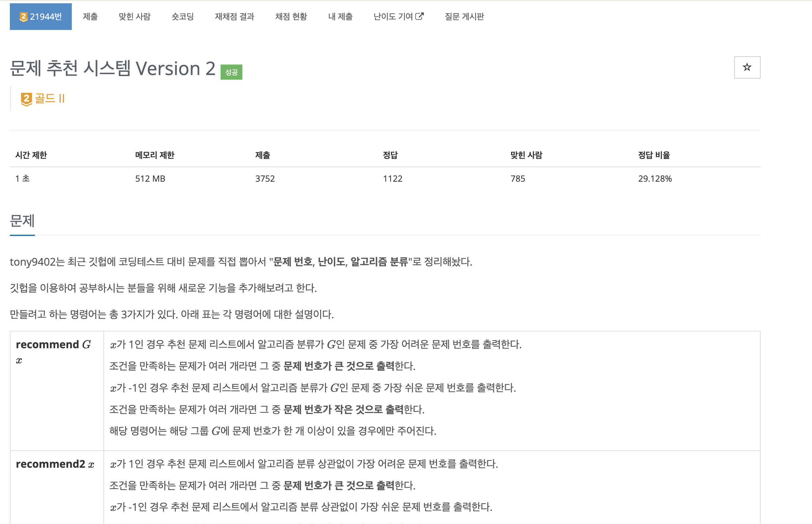Open the 난이도 기여 link
The height and width of the screenshot is (524, 812).
[393, 17]
